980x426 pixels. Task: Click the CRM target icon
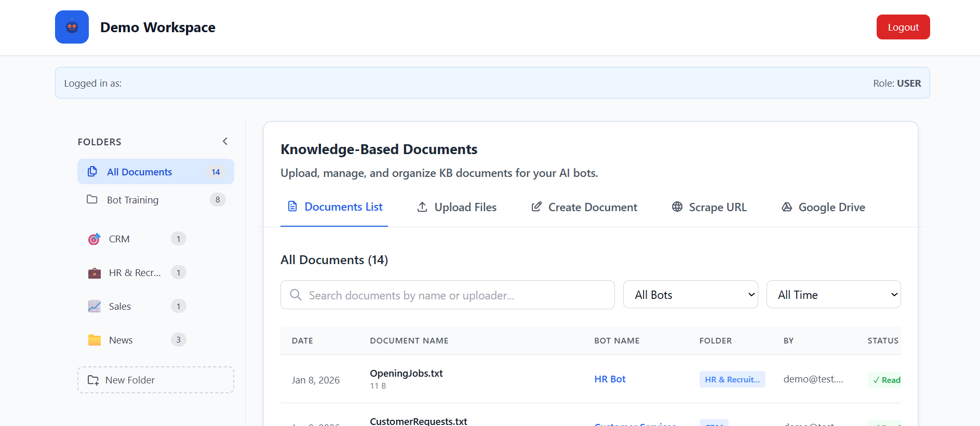tap(94, 239)
